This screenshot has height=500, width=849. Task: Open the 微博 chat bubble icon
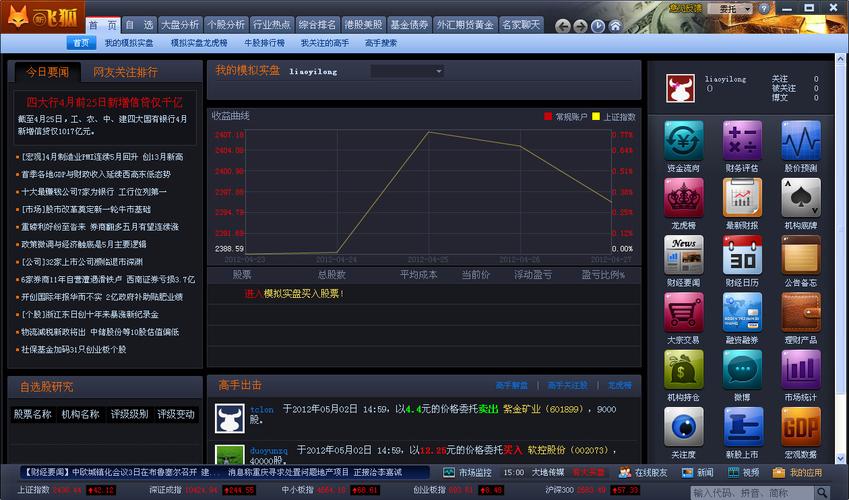coord(742,370)
